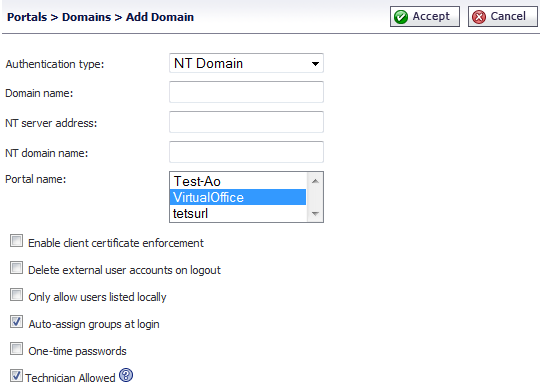
Task: Click the green checkmark Accept icon
Action: click(401, 17)
